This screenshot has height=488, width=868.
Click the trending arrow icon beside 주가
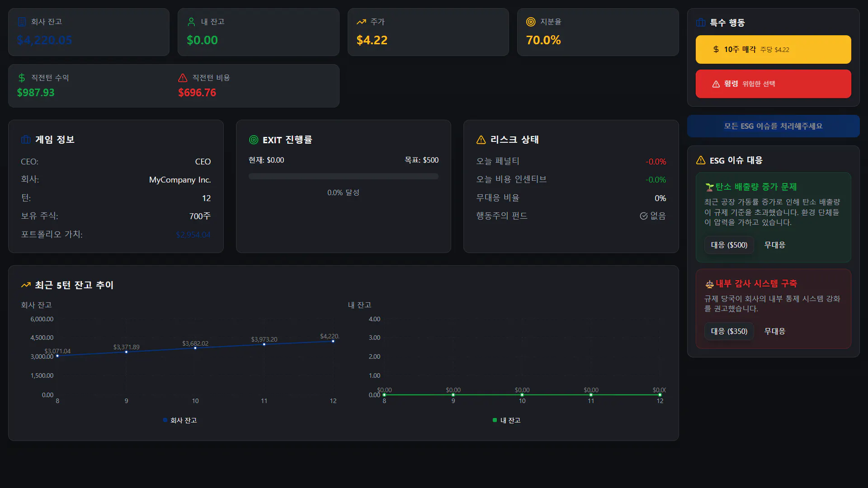point(361,22)
